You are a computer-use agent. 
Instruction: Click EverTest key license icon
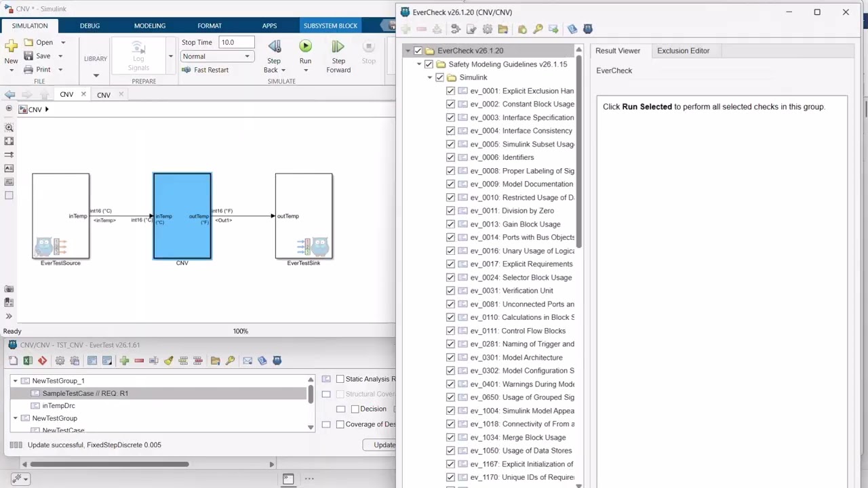point(230,361)
